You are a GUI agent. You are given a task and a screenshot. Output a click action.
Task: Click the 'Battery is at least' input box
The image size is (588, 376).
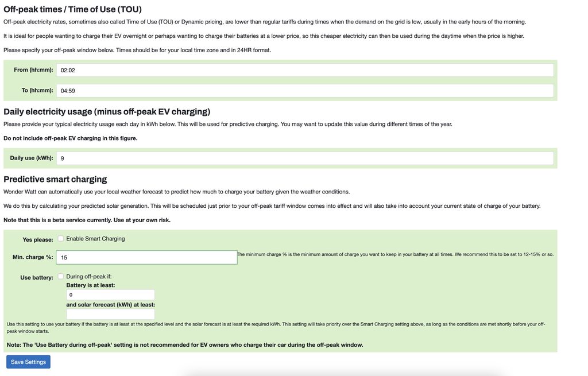click(110, 295)
